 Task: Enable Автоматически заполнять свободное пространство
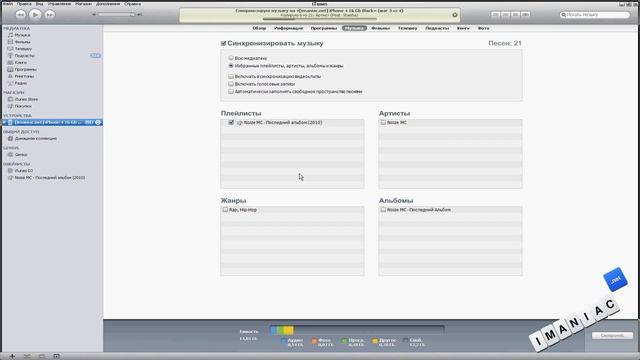pos(231,91)
